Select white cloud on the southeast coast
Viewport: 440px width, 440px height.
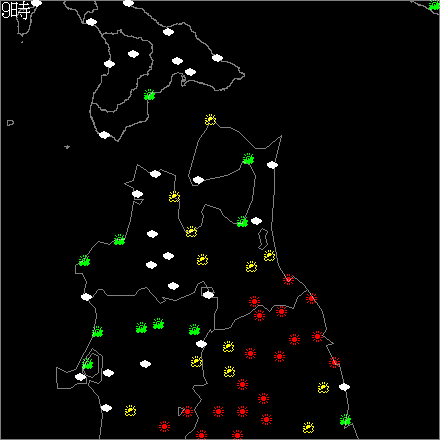tap(344, 387)
